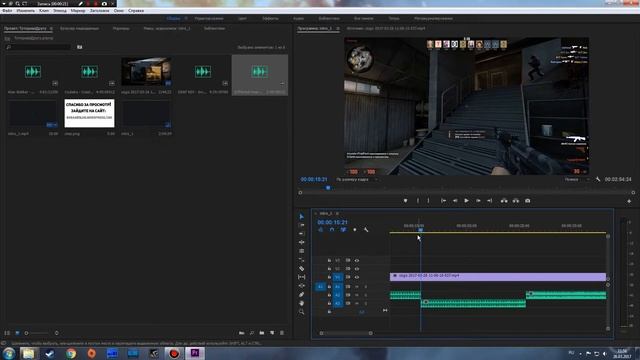
Task: Click the program monitor playhead marker
Action: [328, 188]
